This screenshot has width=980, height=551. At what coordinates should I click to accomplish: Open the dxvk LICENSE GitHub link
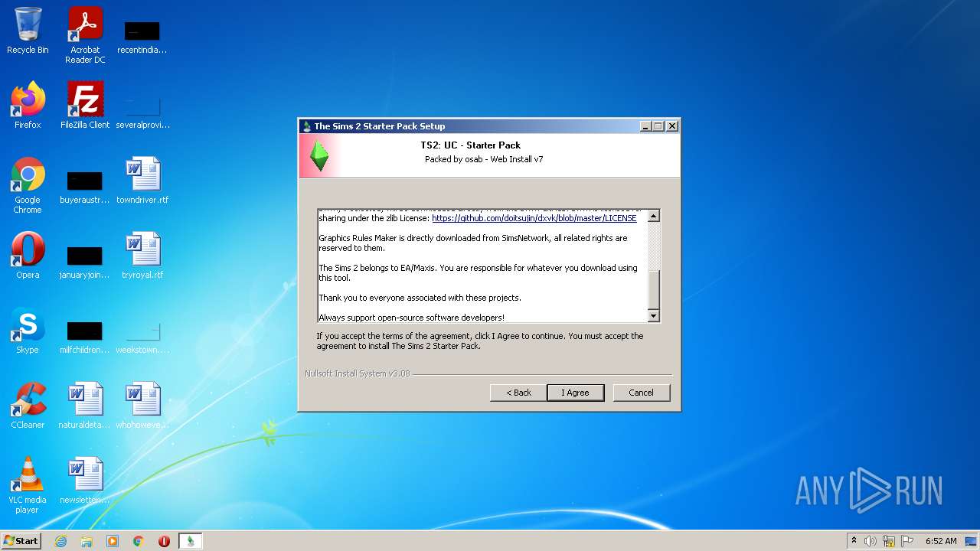(x=534, y=218)
